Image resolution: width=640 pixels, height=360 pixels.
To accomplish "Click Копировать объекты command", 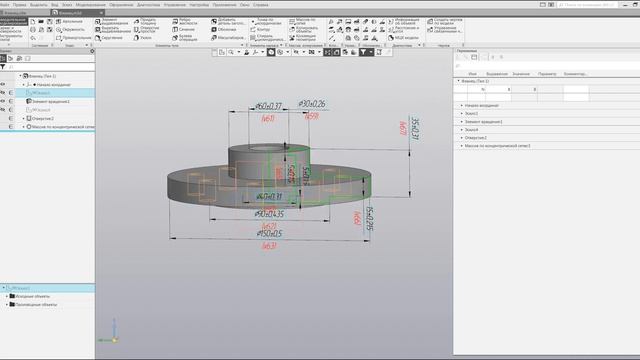I will pos(304,29).
